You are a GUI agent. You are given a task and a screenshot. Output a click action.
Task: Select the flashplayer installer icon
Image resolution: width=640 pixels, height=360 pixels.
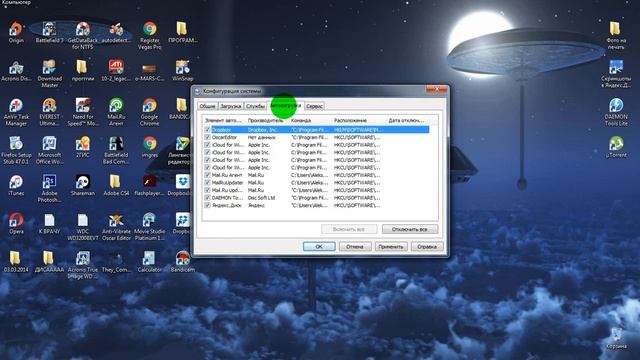point(150,185)
